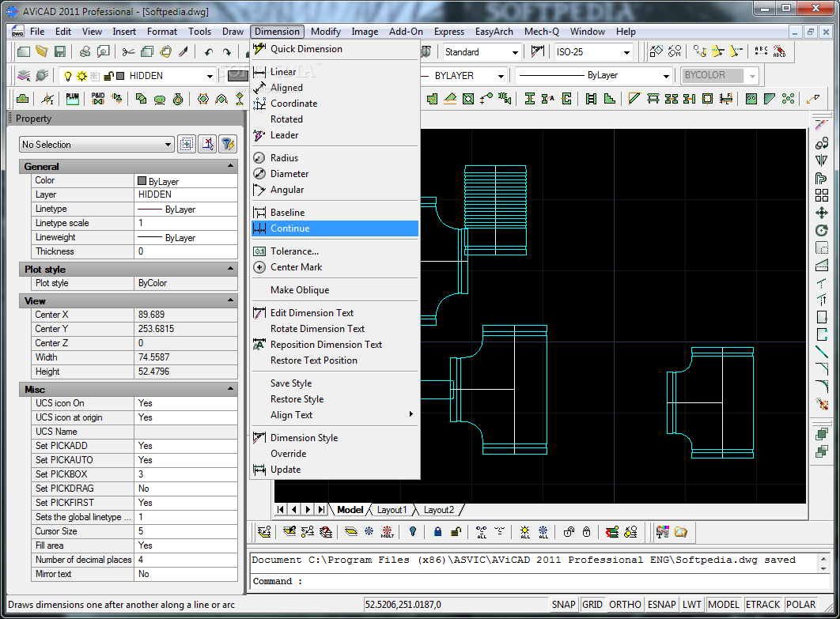Collapse the General property section

tap(231, 166)
